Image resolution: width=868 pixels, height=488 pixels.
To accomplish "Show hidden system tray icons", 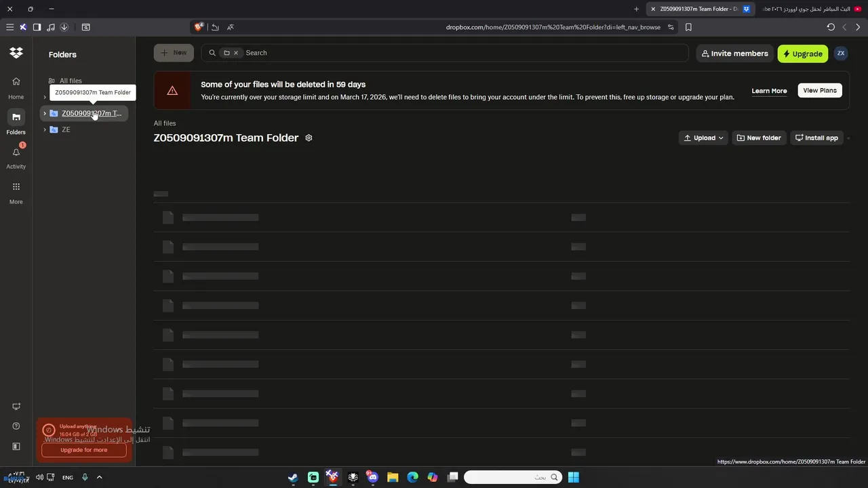I will click(x=99, y=477).
